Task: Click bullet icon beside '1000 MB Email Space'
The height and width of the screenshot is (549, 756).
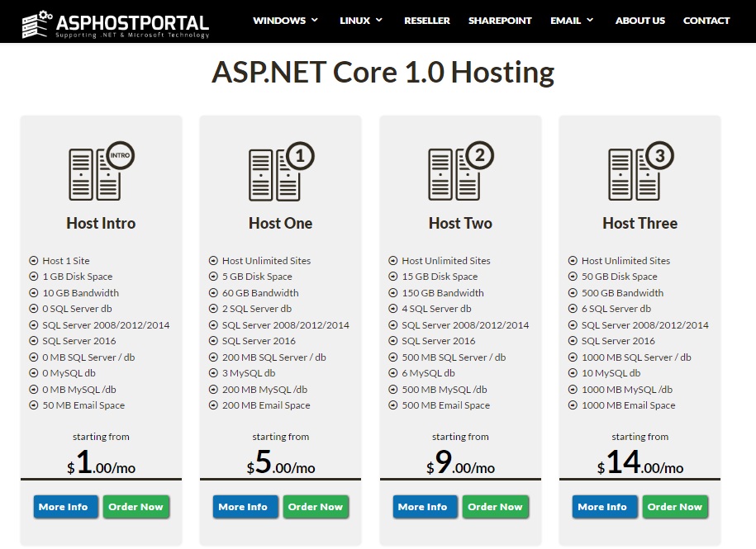Action: (573, 405)
